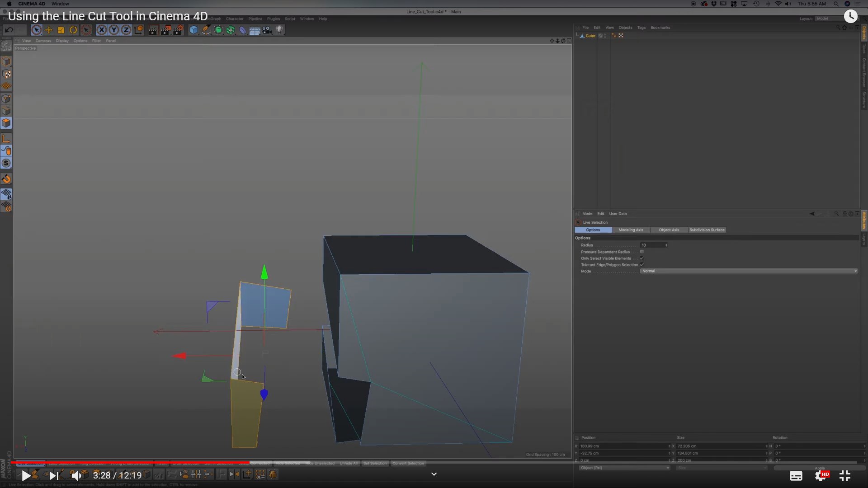Click Watch Later clock icon

pyautogui.click(x=850, y=16)
